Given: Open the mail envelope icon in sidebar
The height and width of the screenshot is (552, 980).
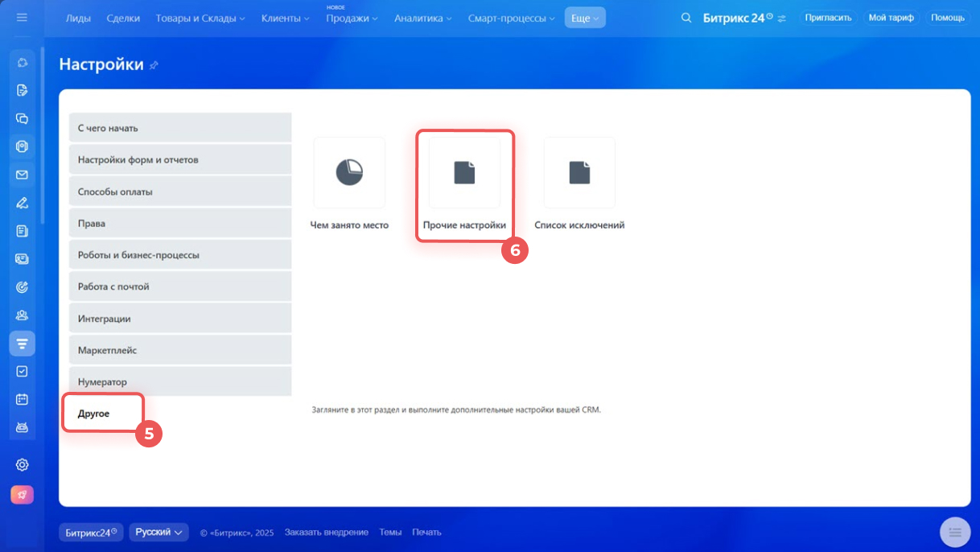Looking at the screenshot, I should (23, 175).
